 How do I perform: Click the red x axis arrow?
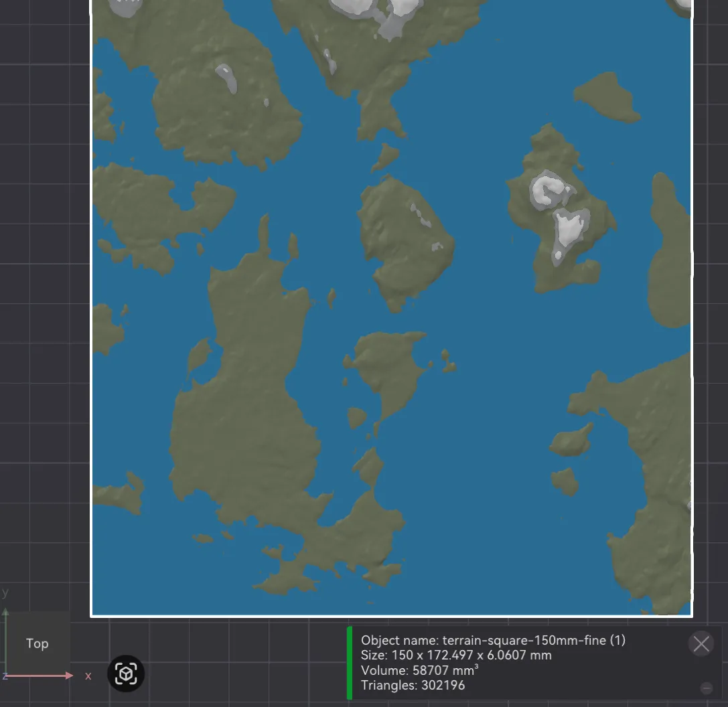point(40,676)
